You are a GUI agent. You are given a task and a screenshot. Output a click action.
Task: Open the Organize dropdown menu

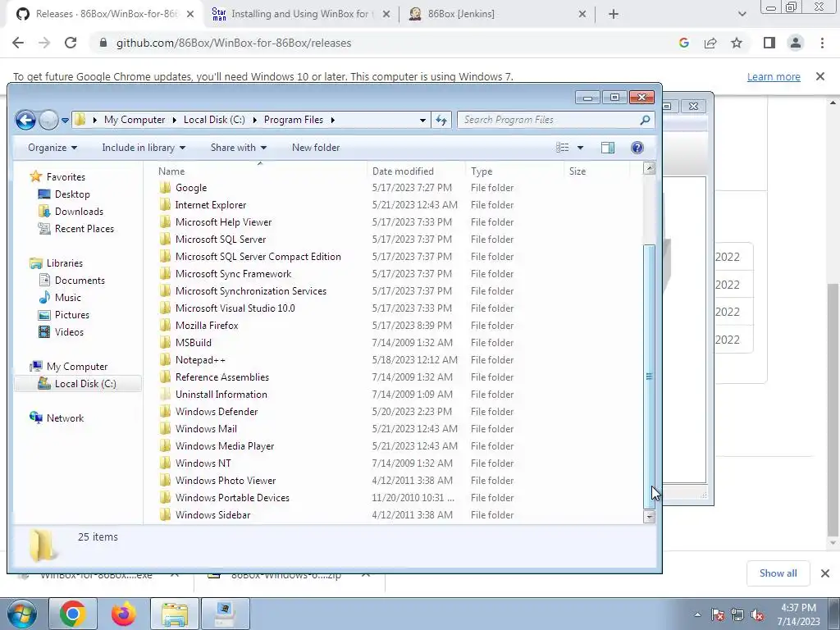coord(52,148)
